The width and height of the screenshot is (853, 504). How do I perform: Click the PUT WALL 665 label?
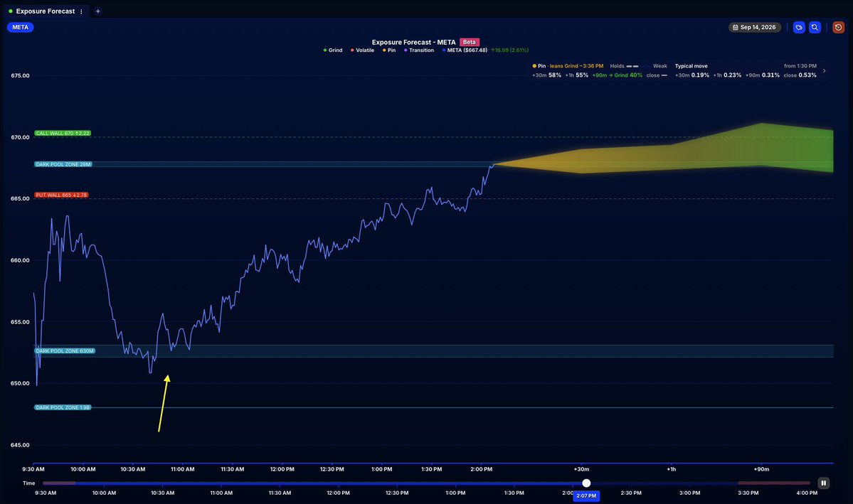[61, 195]
